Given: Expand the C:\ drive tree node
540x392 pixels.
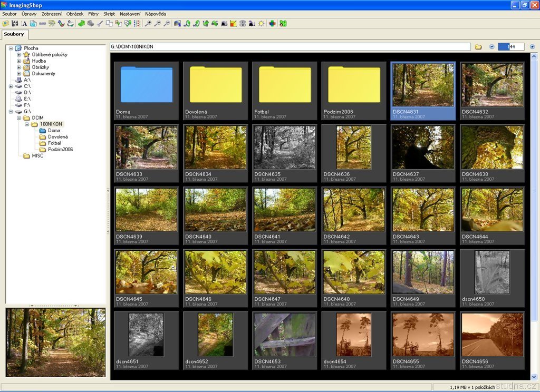Looking at the screenshot, I should [11, 86].
